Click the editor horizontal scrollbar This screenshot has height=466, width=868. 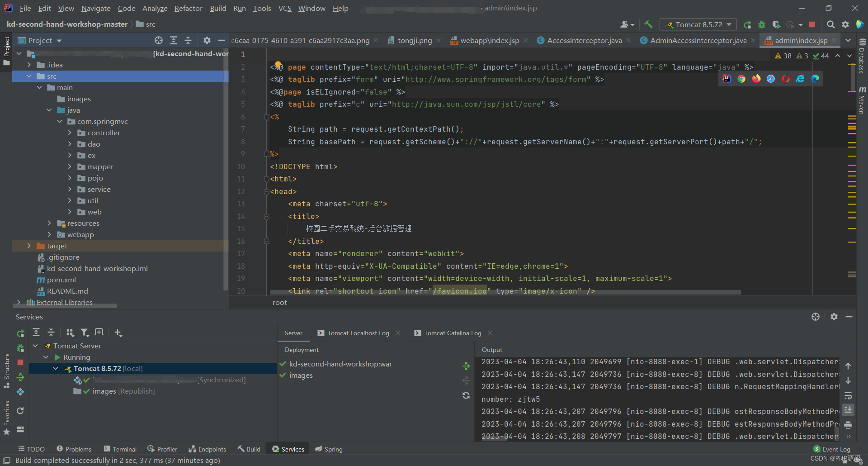click(505, 292)
